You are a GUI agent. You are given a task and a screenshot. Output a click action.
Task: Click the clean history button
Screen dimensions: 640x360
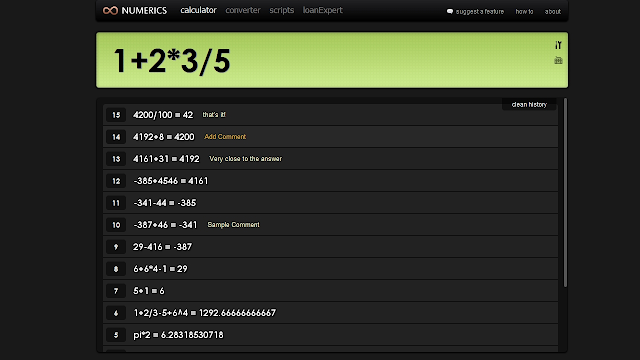[x=529, y=104]
